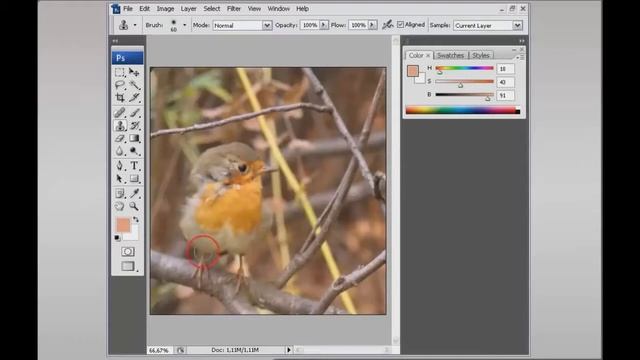Reset default foreground and background colors

pyautogui.click(x=117, y=238)
